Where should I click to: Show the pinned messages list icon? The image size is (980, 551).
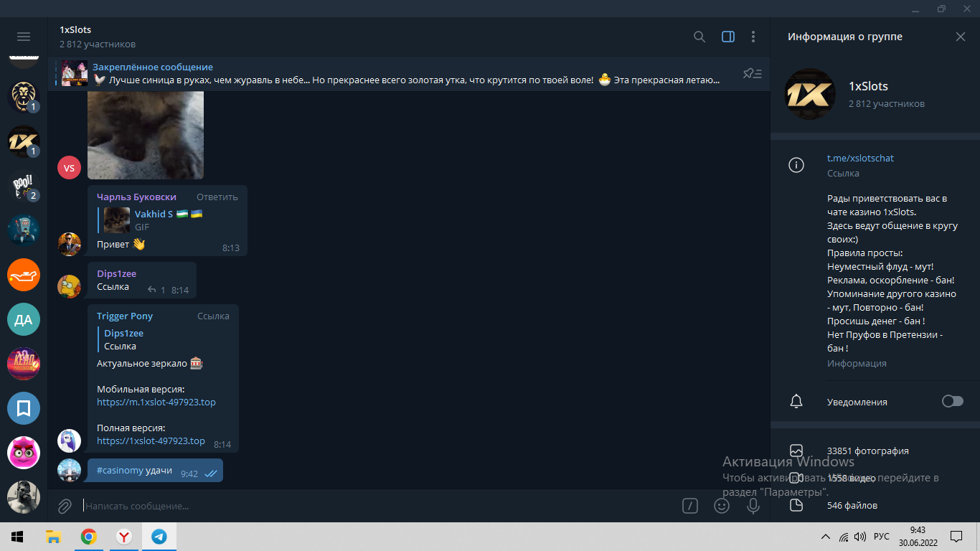(752, 73)
